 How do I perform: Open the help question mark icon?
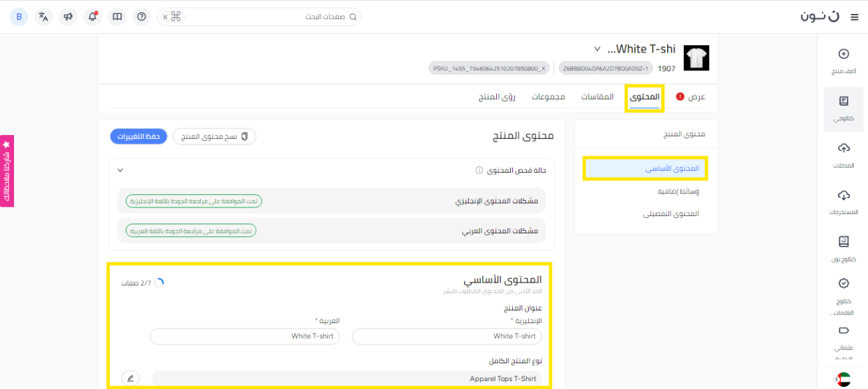click(141, 17)
